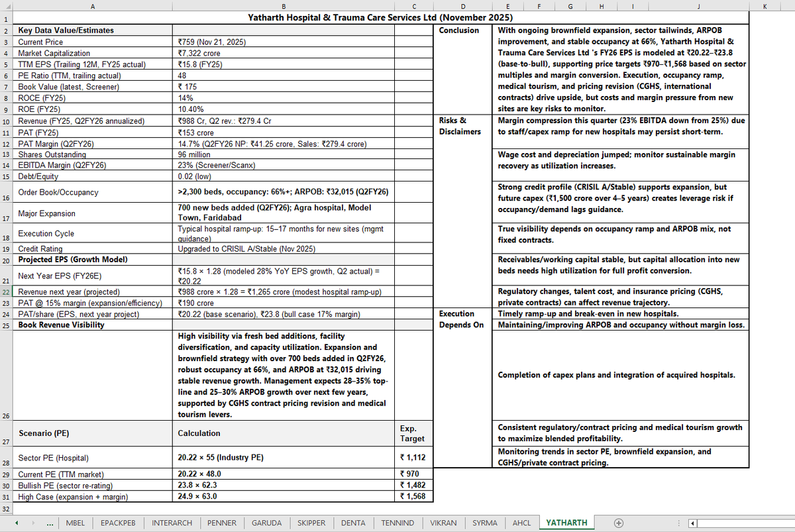The width and height of the screenshot is (795, 532).
Task: Open the hidden sheets list with the ellipsis tab
Action: pos(50,523)
